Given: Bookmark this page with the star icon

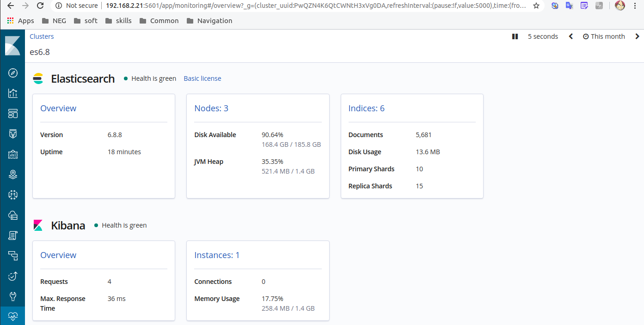Looking at the screenshot, I should pyautogui.click(x=536, y=6).
